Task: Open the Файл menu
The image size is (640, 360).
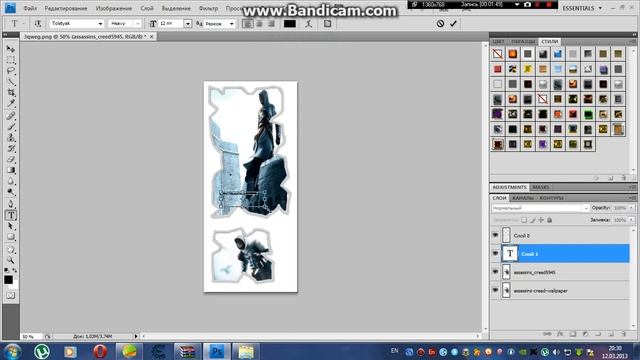Action: [x=30, y=8]
